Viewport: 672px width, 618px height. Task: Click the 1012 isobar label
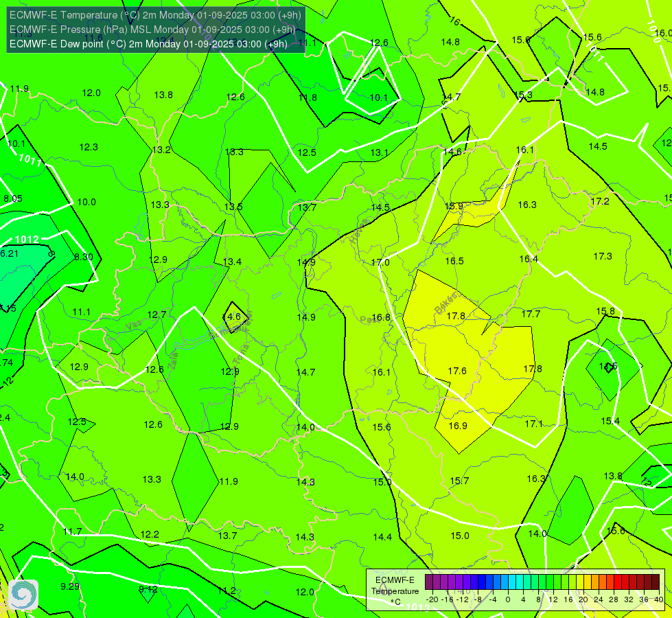[27, 240]
